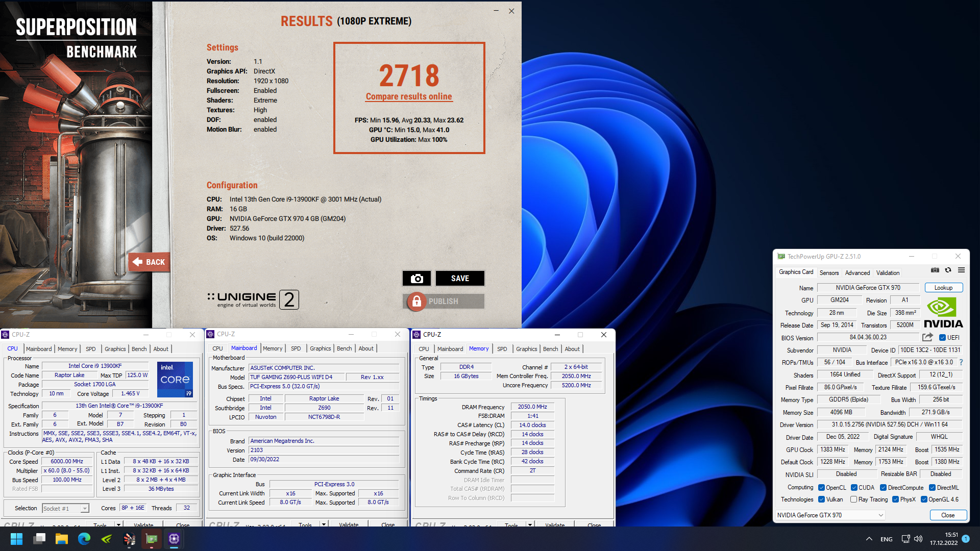Open the Bench tab in the left CPU-Z window
This screenshot has width=980, height=551.
[x=139, y=349]
